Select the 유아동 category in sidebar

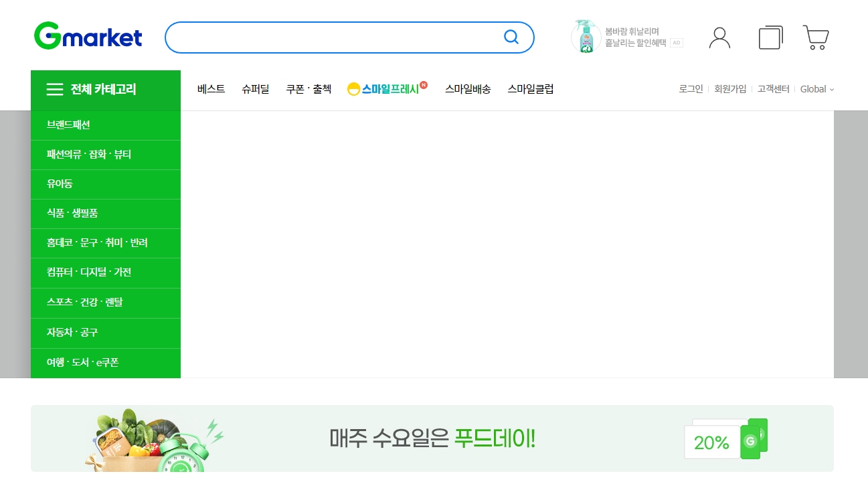point(60,183)
